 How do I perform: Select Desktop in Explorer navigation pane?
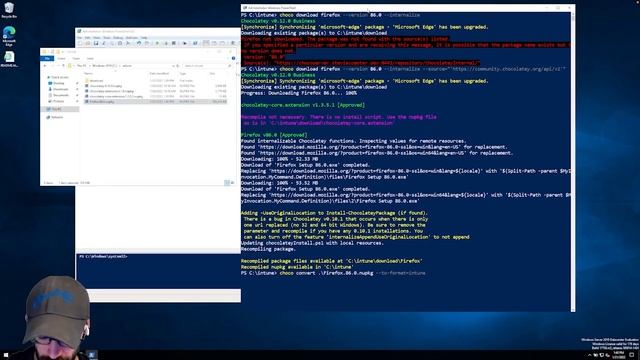(59, 83)
